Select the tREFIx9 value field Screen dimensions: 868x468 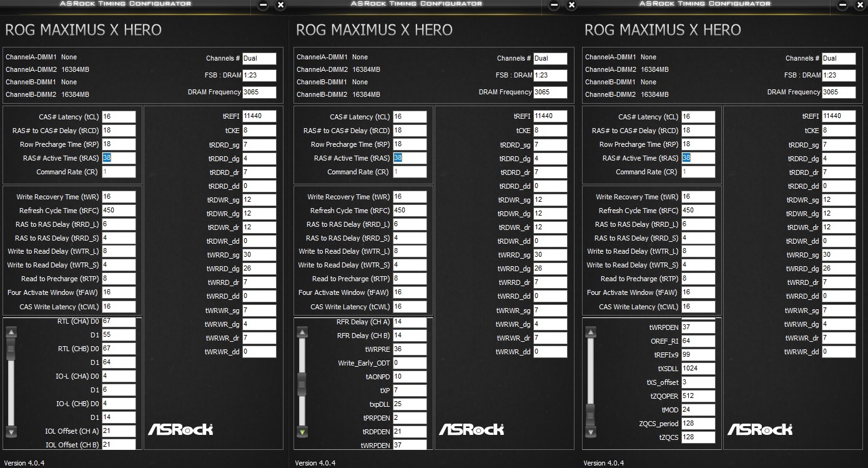(x=698, y=354)
